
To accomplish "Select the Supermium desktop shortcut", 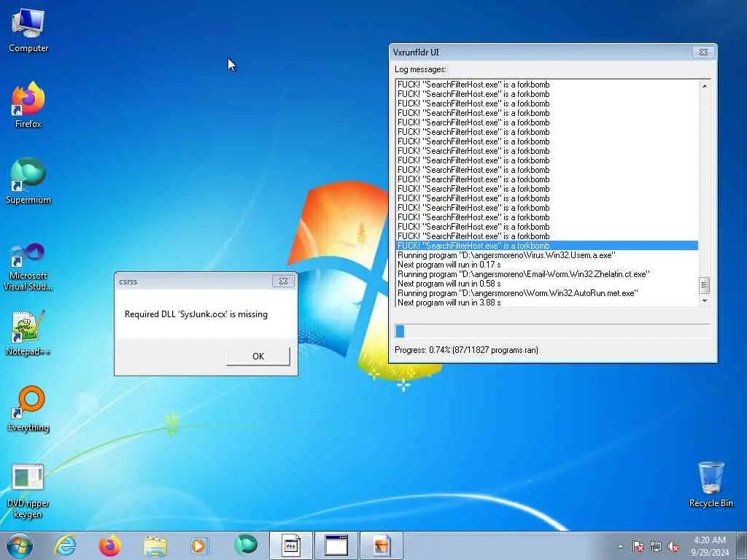I will pyautogui.click(x=28, y=181).
